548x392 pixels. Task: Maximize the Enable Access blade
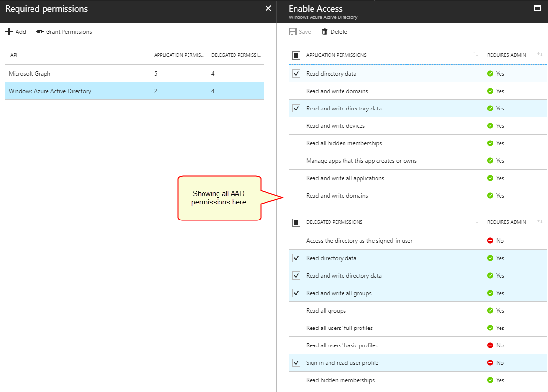tap(537, 8)
